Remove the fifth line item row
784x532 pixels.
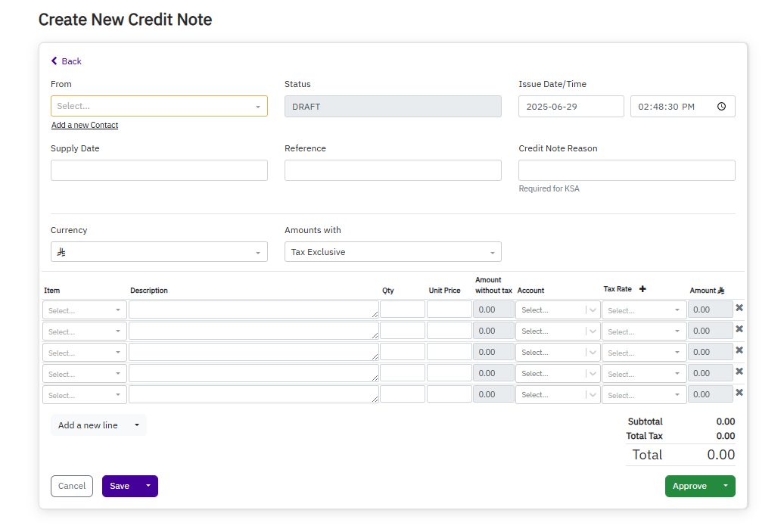[739, 393]
